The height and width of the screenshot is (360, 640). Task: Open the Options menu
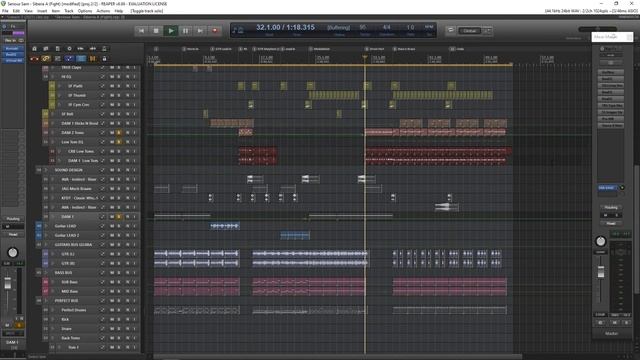pos(85,11)
